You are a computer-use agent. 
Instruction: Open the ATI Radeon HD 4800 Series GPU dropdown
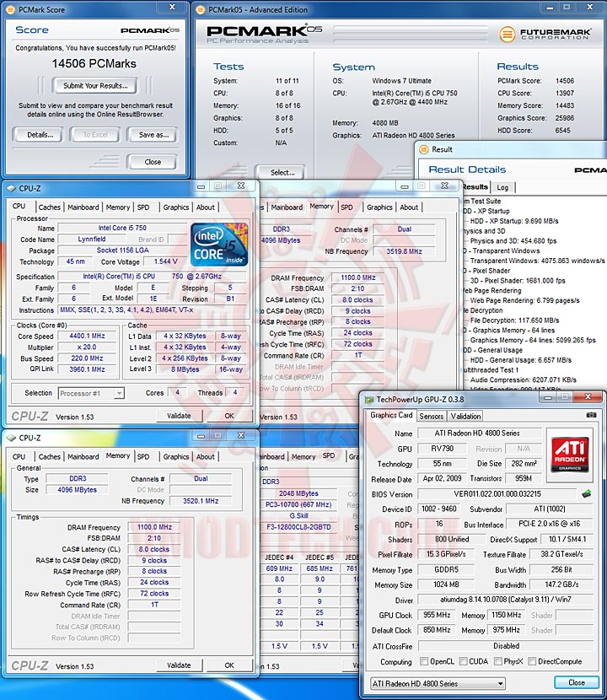pos(438,683)
